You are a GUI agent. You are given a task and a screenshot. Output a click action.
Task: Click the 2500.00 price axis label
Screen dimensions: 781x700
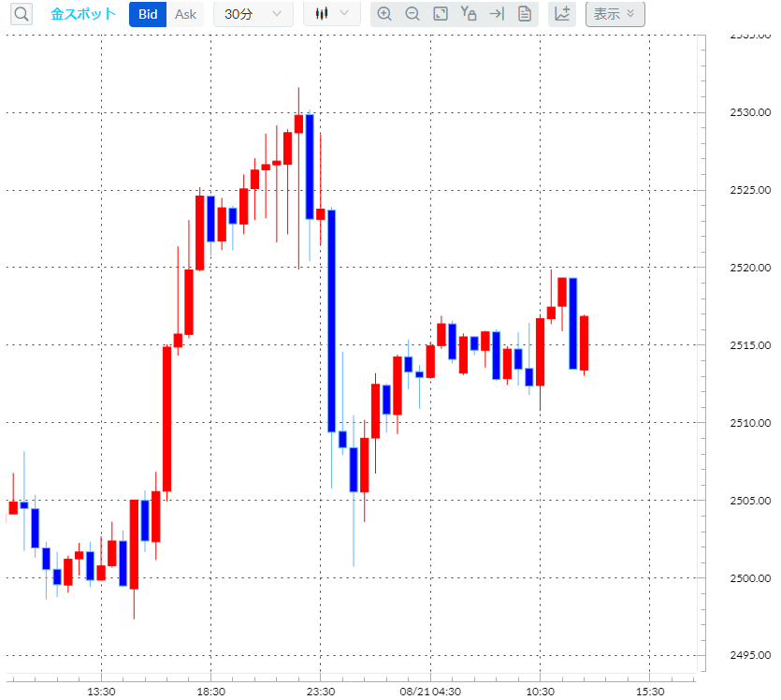pos(750,578)
